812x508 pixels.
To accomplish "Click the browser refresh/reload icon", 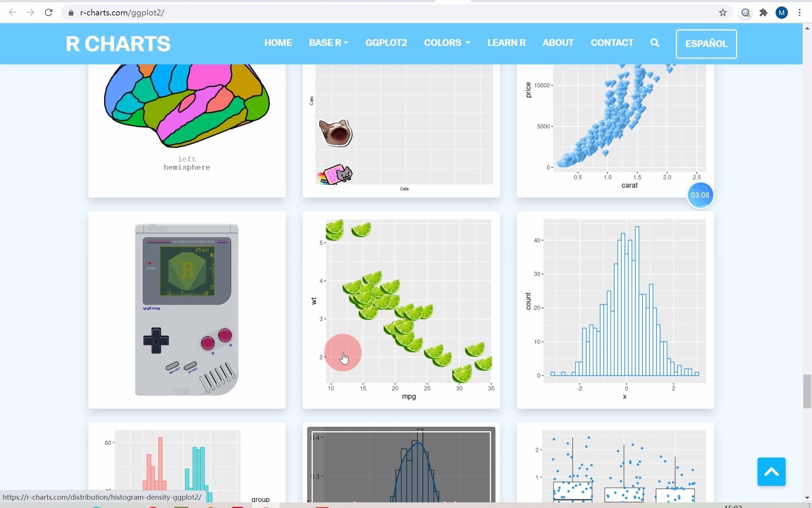I will pyautogui.click(x=49, y=12).
